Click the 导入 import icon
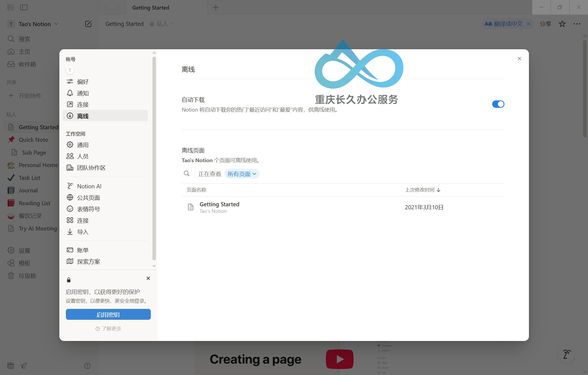 (x=70, y=232)
